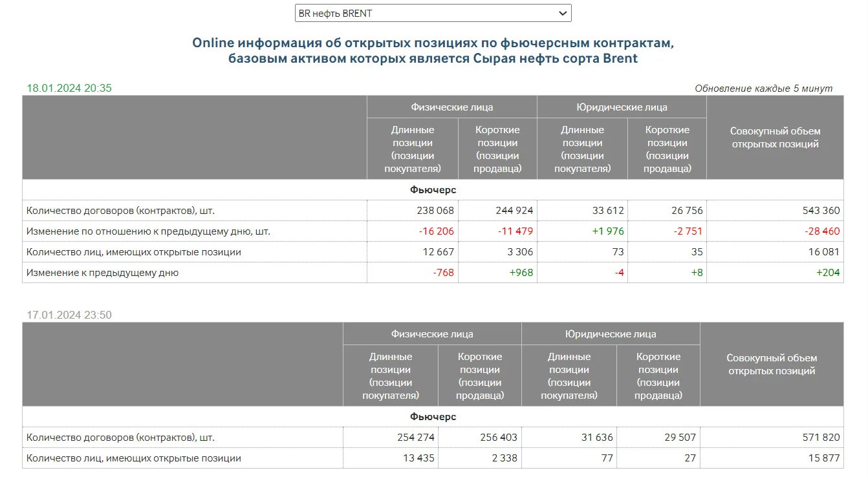
Task: Select the 17.01.2024 23:50 timestamp
Action: pyautogui.click(x=69, y=315)
